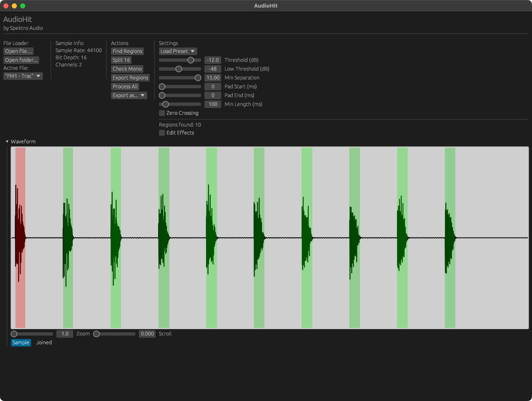The image size is (532, 401).
Task: Click the Threshold (dB) slider handle
Action: (191, 60)
